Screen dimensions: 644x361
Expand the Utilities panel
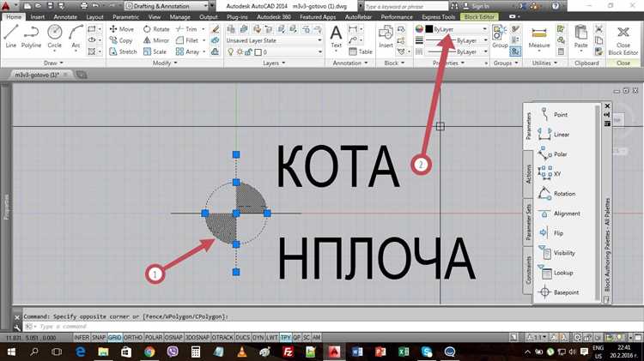(x=544, y=63)
